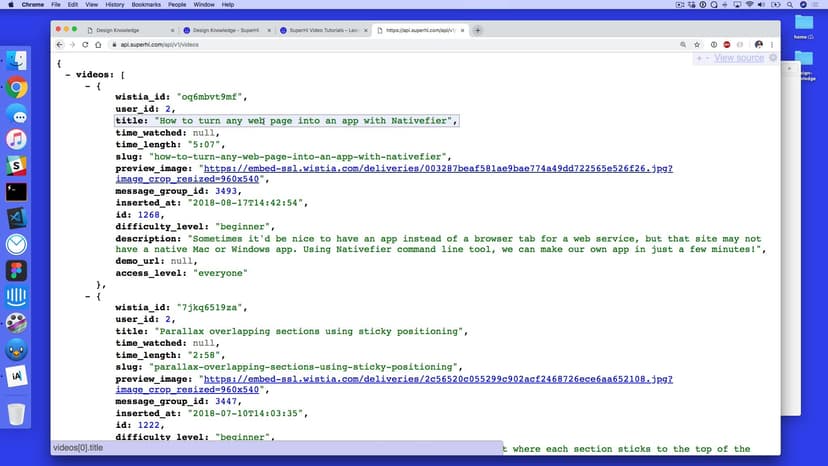This screenshot has height=466, width=828.
Task: Click the Spotlight search icon in menu bar
Action: [x=789, y=5]
